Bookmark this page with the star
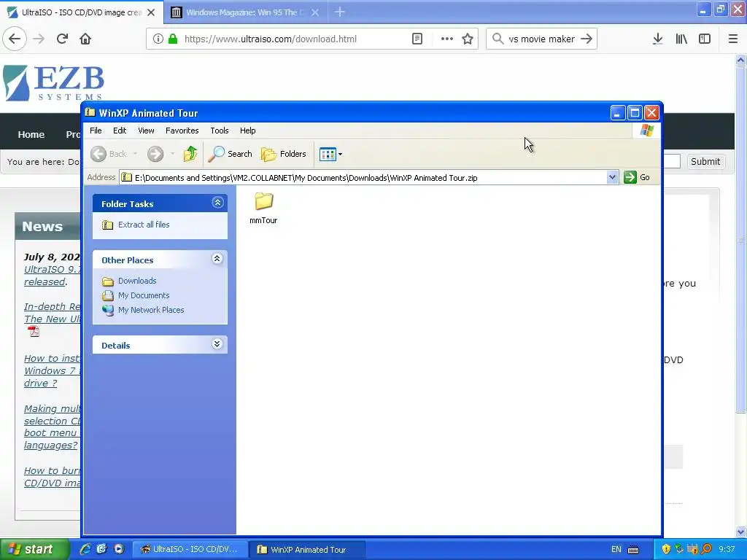This screenshot has width=747, height=560. (x=468, y=39)
